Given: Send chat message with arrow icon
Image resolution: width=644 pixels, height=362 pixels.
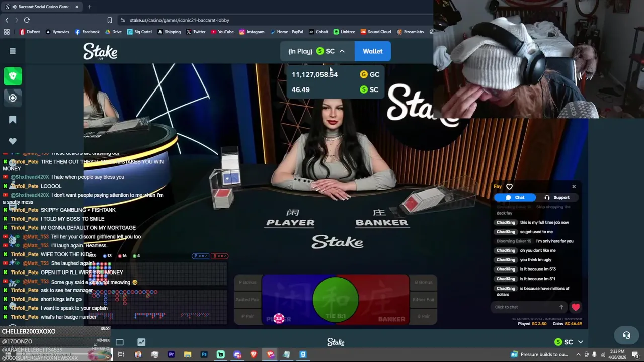Looking at the screenshot, I should pyautogui.click(x=561, y=307).
